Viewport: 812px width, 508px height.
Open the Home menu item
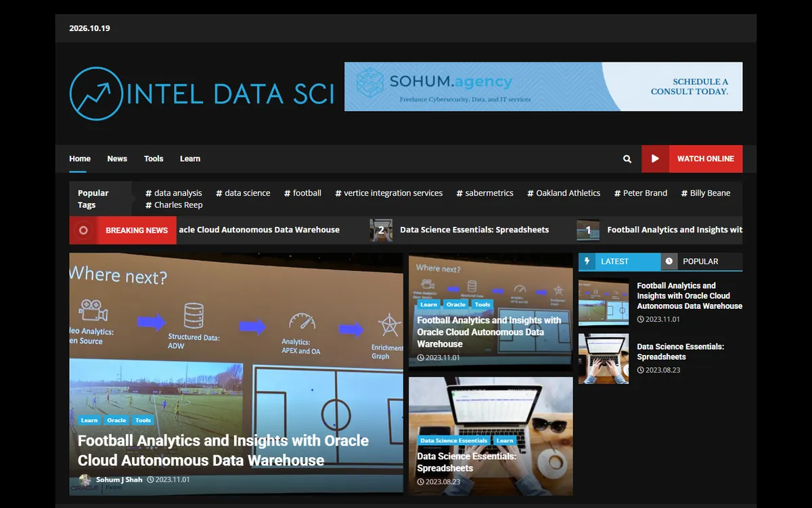coord(80,159)
